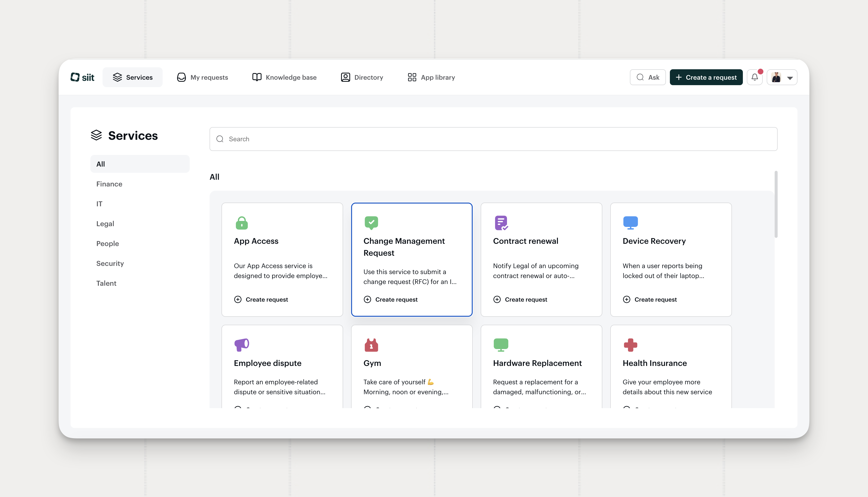Go to My requests tab

pyautogui.click(x=202, y=77)
